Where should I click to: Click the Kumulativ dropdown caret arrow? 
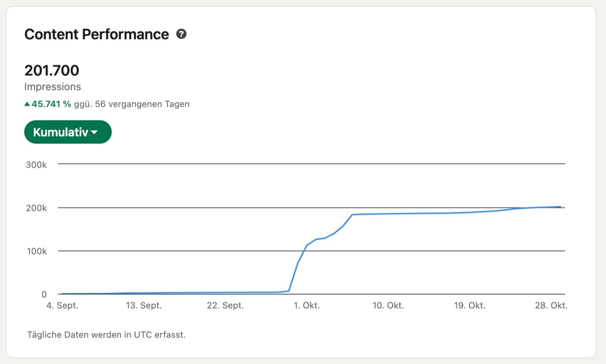pos(94,133)
